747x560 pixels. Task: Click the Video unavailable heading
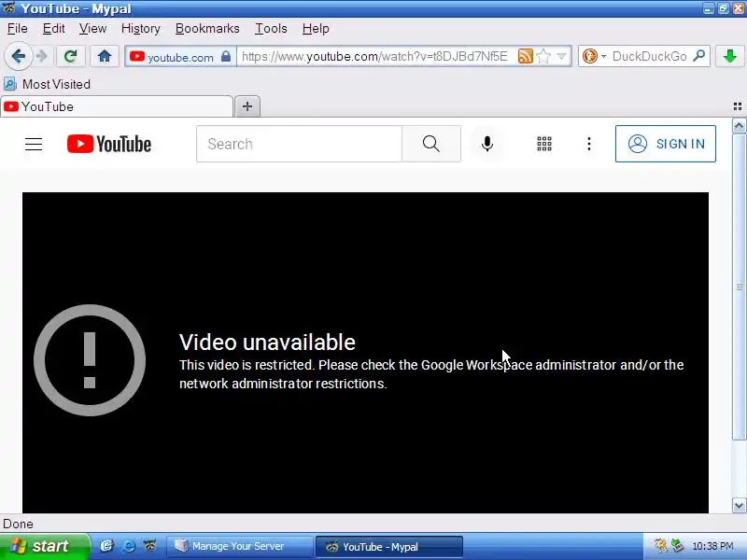(x=267, y=342)
